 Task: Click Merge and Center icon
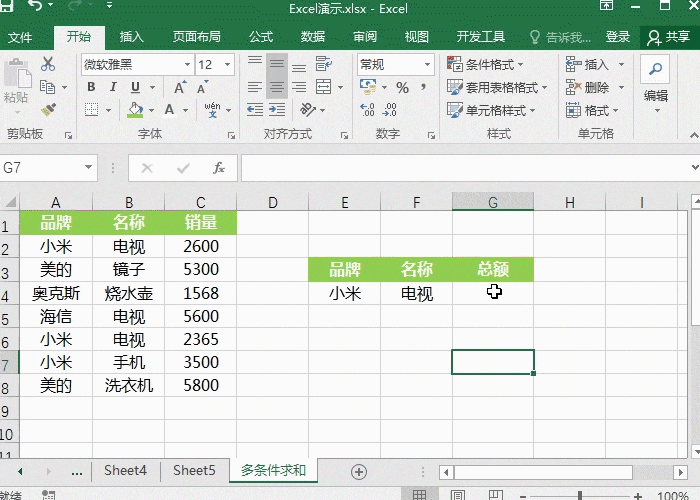323,87
